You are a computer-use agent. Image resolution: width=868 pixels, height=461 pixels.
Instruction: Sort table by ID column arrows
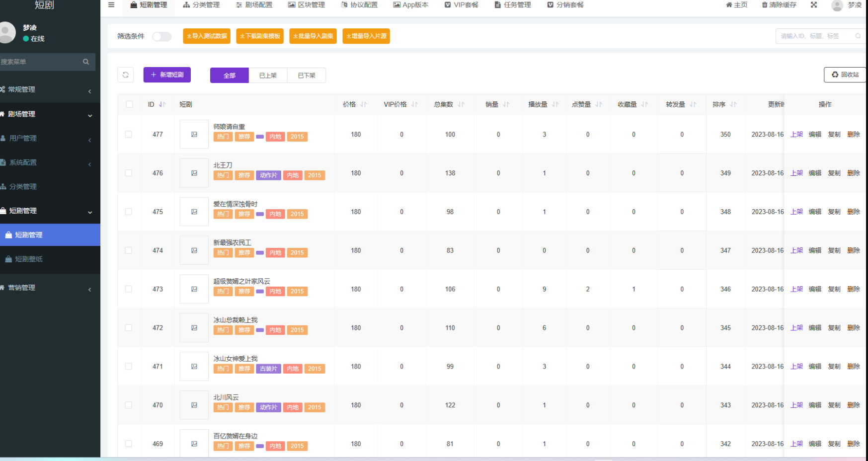(x=162, y=105)
